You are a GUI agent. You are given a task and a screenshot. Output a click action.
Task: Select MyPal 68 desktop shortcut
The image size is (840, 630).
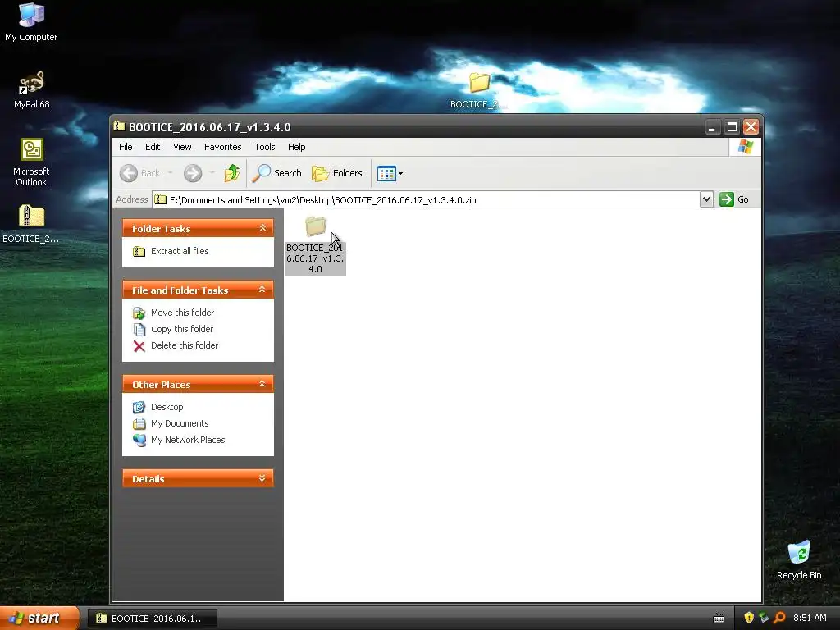(31, 89)
